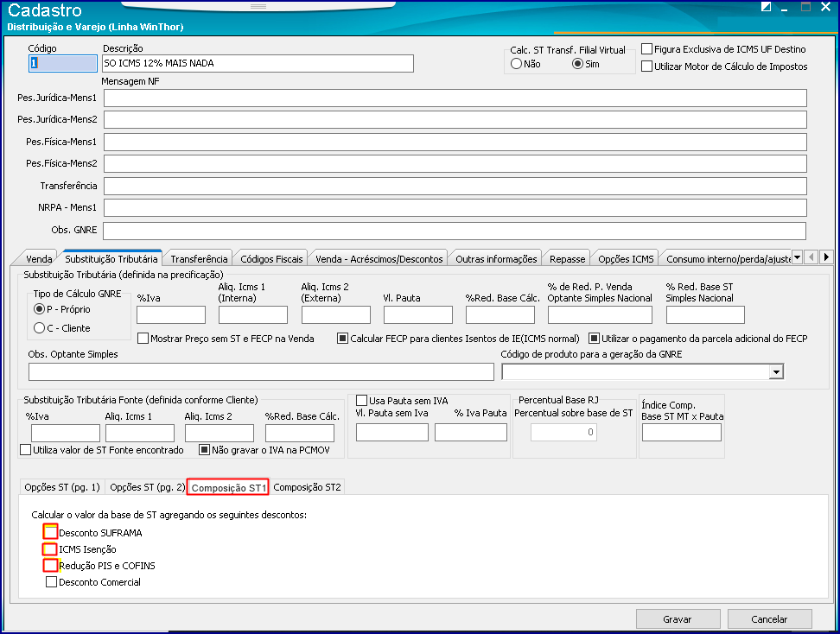
Task: Click Vl. Pauta sem Iva field
Action: pos(392,432)
